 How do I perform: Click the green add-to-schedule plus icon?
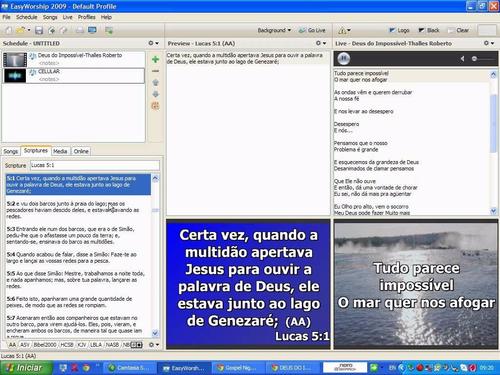tap(155, 60)
